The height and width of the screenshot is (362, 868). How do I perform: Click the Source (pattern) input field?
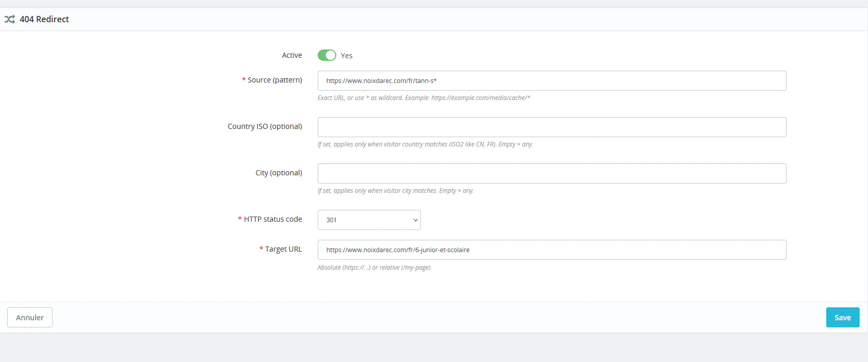(x=552, y=80)
